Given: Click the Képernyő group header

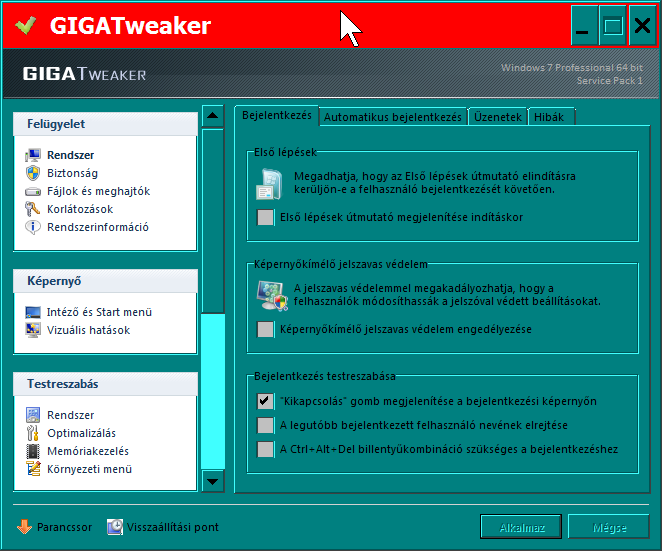Looking at the screenshot, I should (105, 281).
